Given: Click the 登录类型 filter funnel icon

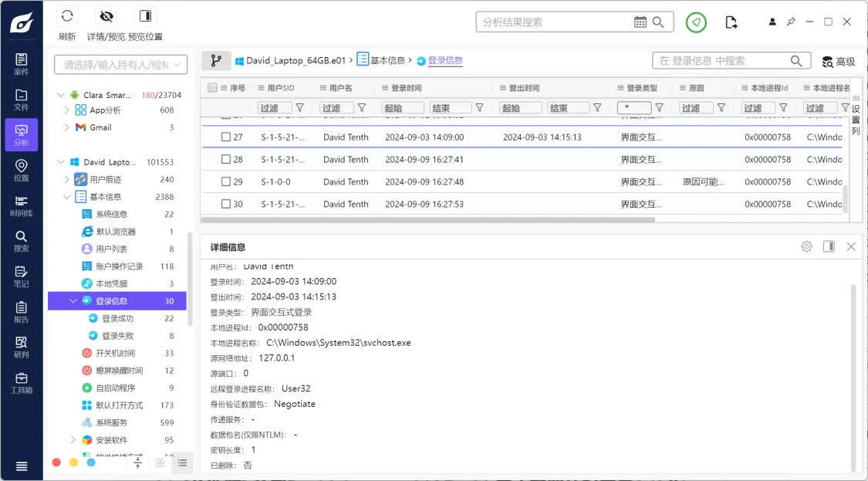Looking at the screenshot, I should coord(660,107).
